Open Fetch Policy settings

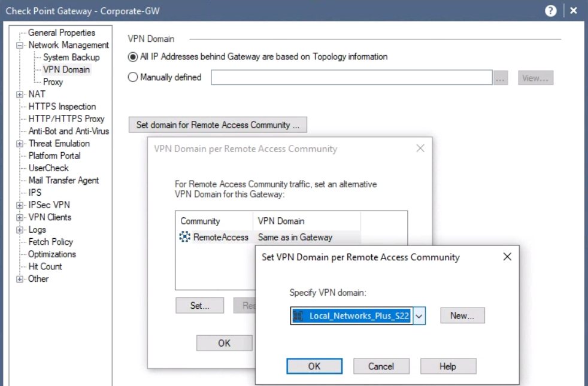click(51, 242)
